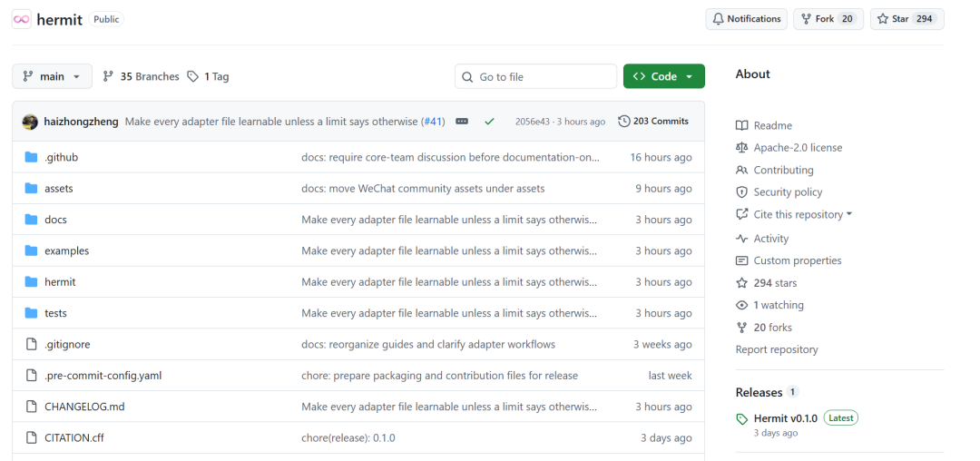Click the Latest release badge
Screen dimensions: 980x461
[x=840, y=418]
